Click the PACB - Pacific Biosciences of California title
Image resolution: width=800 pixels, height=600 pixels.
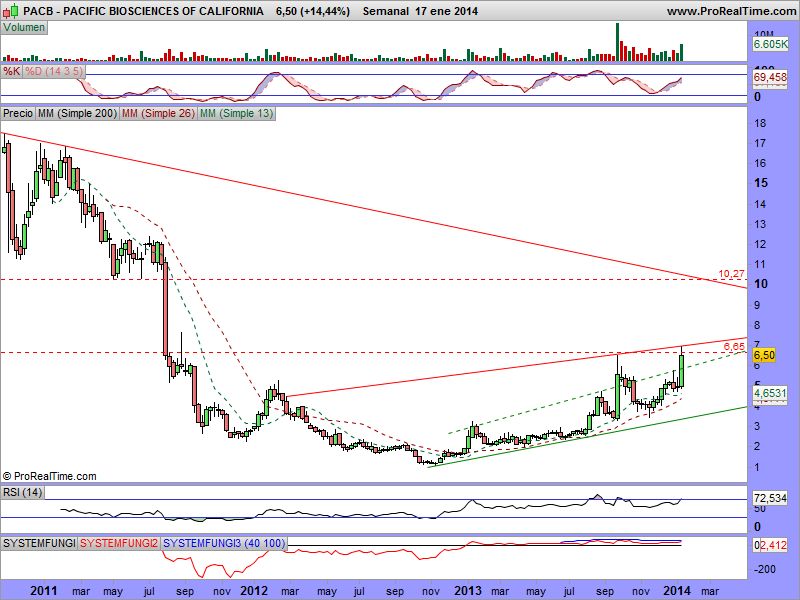coord(143,11)
